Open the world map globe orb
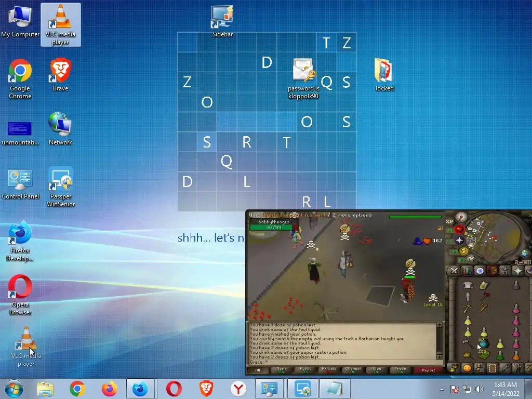 pos(525,253)
